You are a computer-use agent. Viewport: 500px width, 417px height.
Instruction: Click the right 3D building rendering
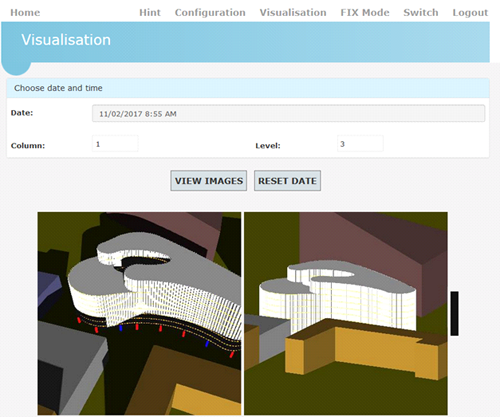coord(346,313)
